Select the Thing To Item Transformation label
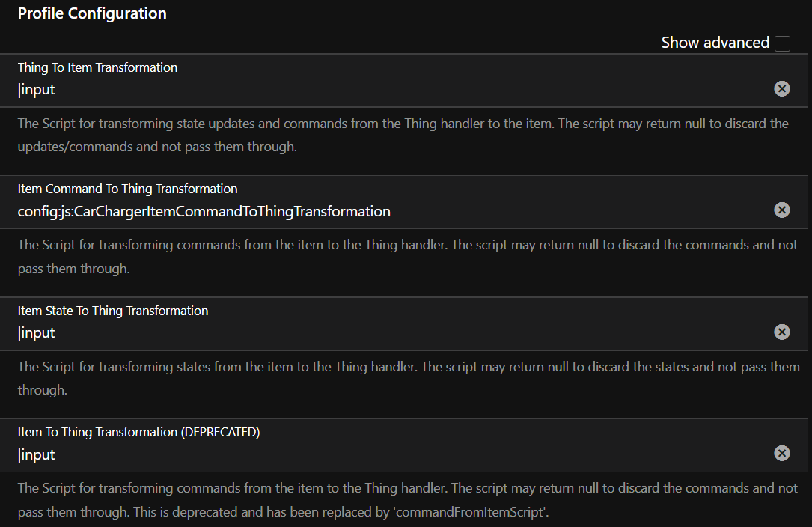The image size is (812, 527). tap(97, 67)
